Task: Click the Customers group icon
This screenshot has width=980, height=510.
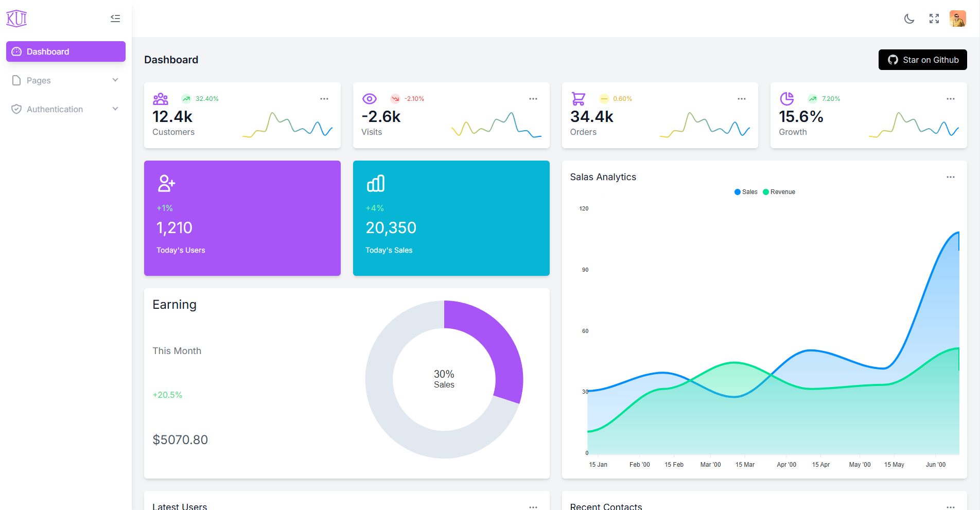Action: [161, 98]
